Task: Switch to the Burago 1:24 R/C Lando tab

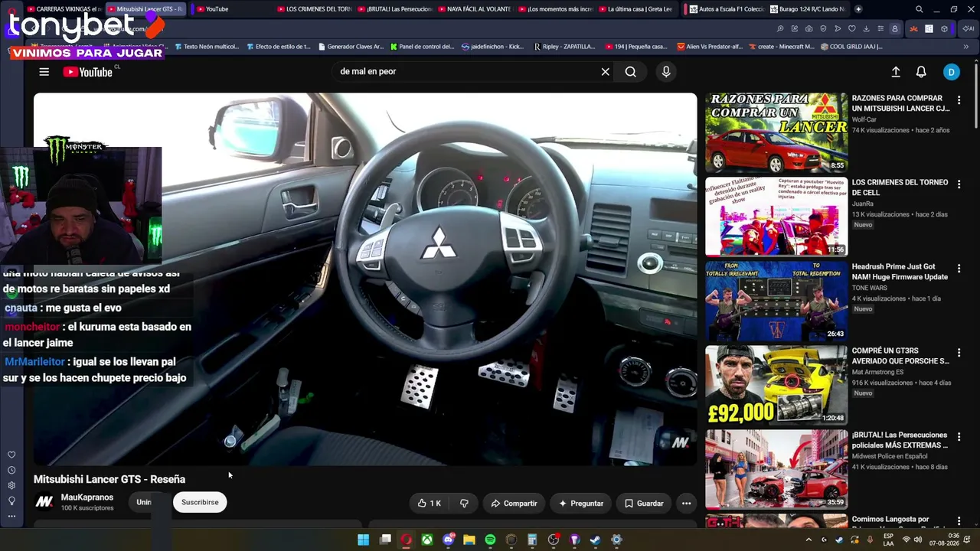Action: (807, 9)
